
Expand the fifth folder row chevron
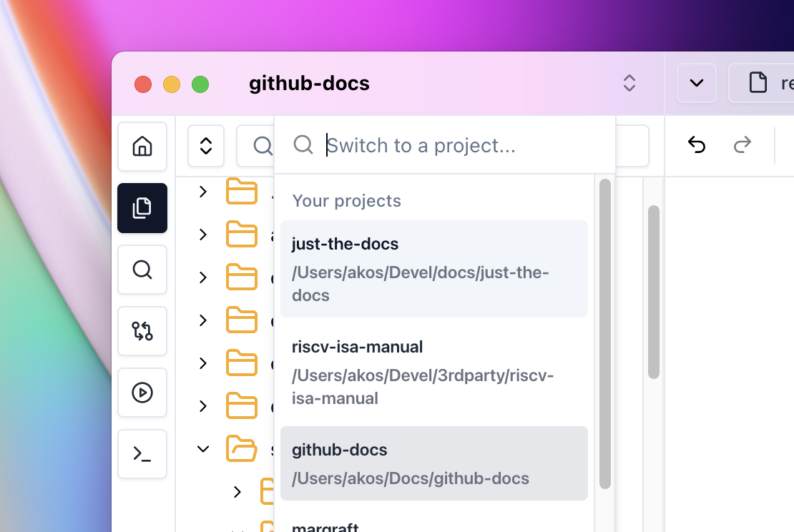[203, 363]
